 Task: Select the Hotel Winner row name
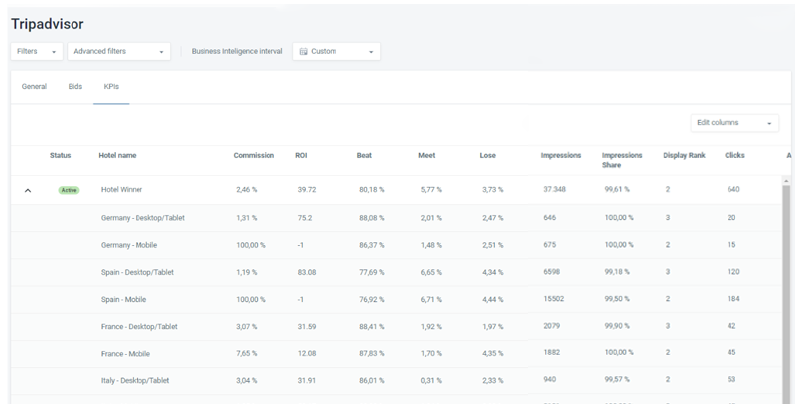pyautogui.click(x=121, y=190)
